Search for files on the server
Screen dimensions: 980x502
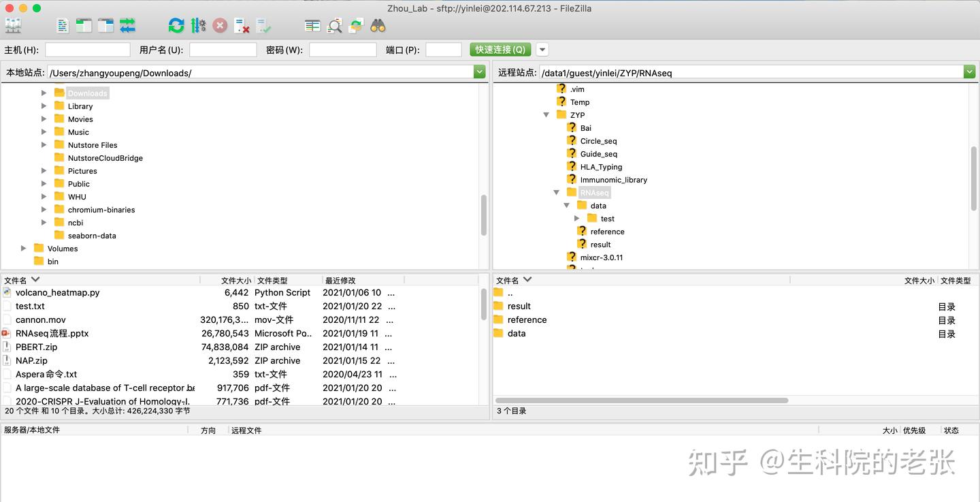tap(378, 25)
